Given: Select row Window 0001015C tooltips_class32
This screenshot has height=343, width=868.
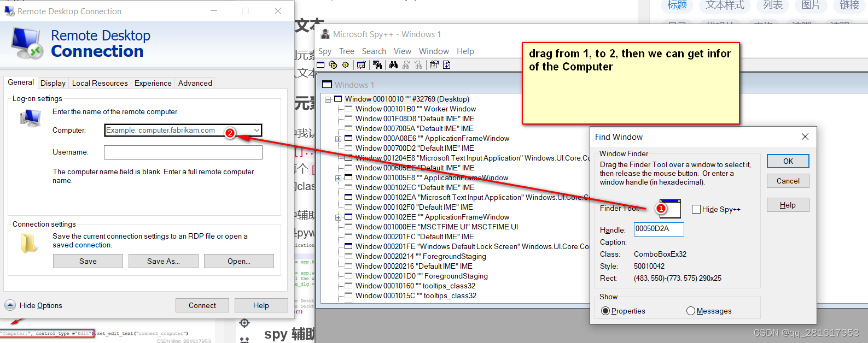Looking at the screenshot, I should pos(416,295).
